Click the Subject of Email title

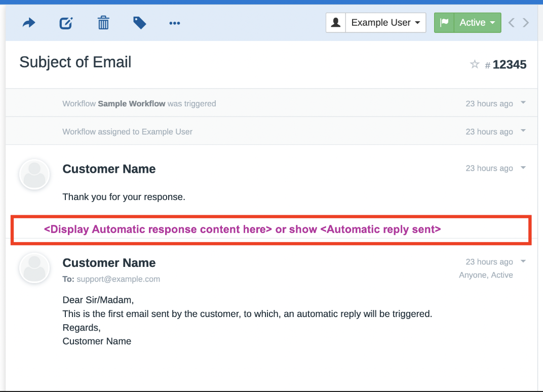(x=75, y=62)
